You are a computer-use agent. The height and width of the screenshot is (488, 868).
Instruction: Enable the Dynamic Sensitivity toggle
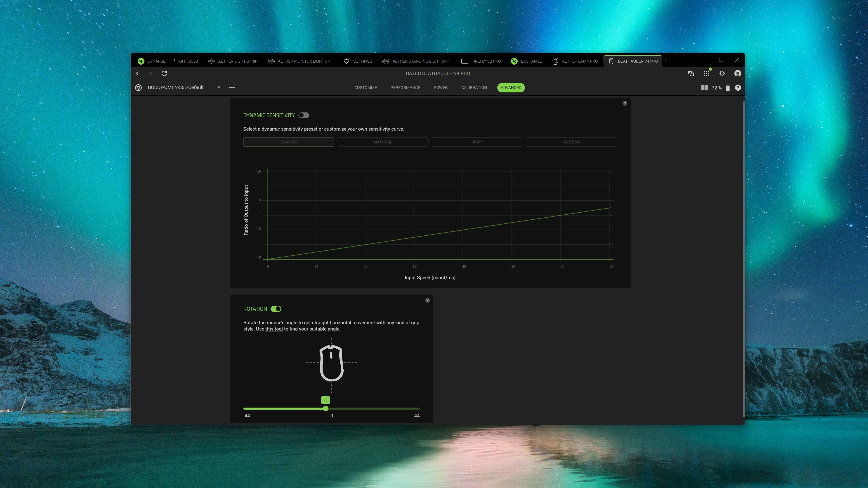click(304, 115)
